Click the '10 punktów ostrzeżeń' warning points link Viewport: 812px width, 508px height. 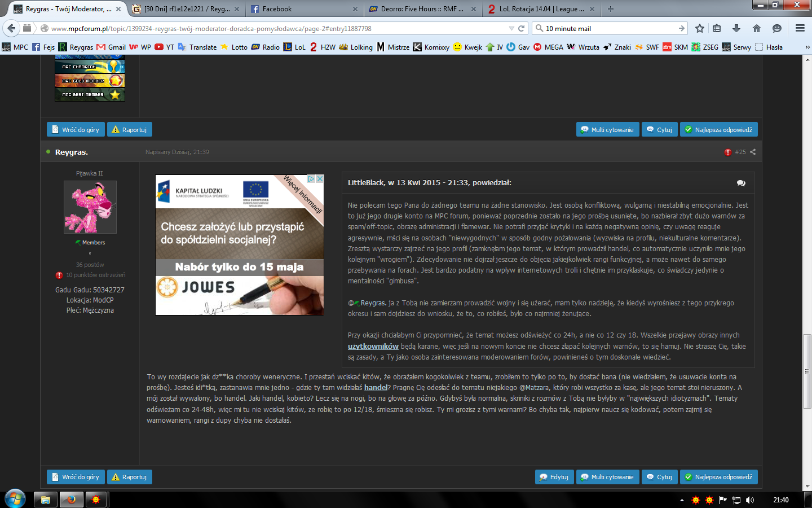96,275
